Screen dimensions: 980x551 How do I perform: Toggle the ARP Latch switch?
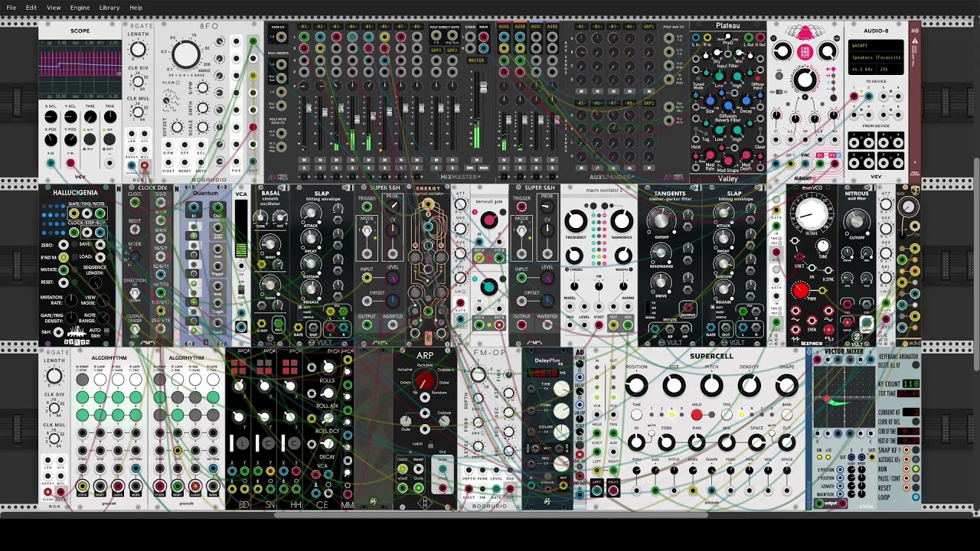pos(431,444)
